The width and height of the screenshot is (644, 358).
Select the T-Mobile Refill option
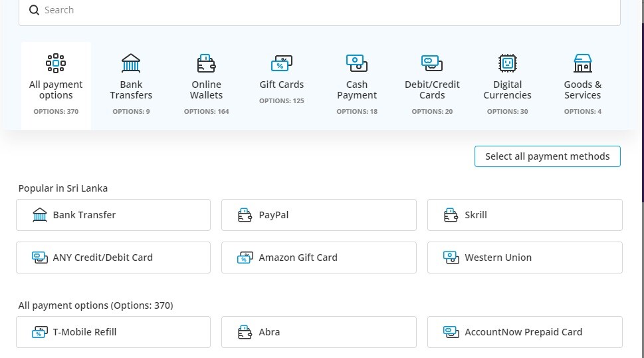[x=114, y=332]
